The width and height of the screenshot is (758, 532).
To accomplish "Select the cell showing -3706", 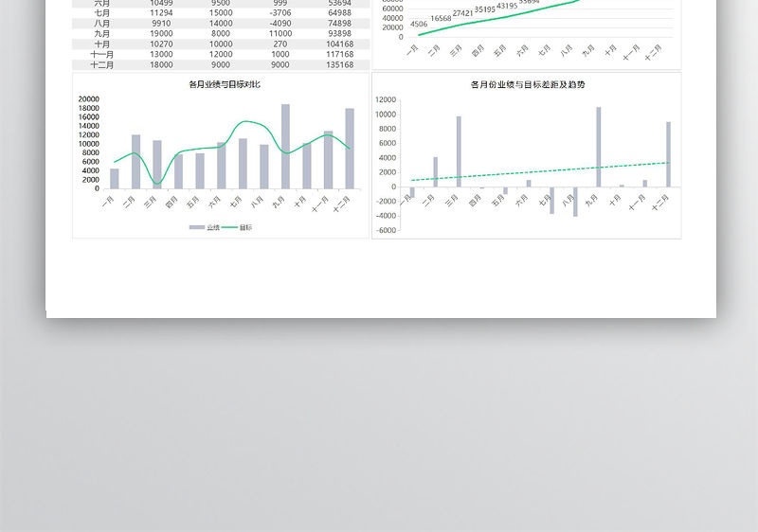I will [280, 13].
